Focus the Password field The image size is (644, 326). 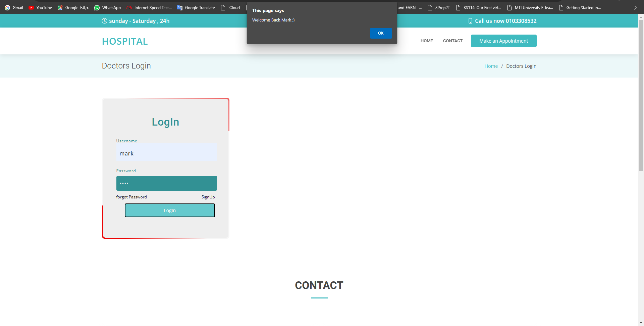[x=167, y=183]
